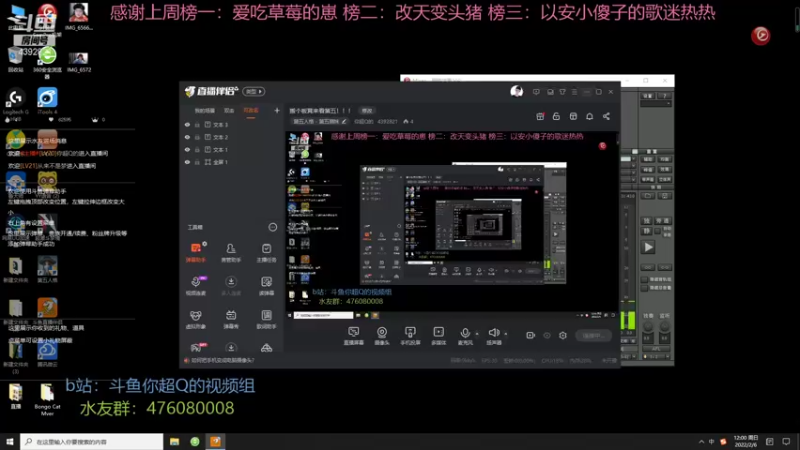Open the message icon in the title bar

pos(536,92)
